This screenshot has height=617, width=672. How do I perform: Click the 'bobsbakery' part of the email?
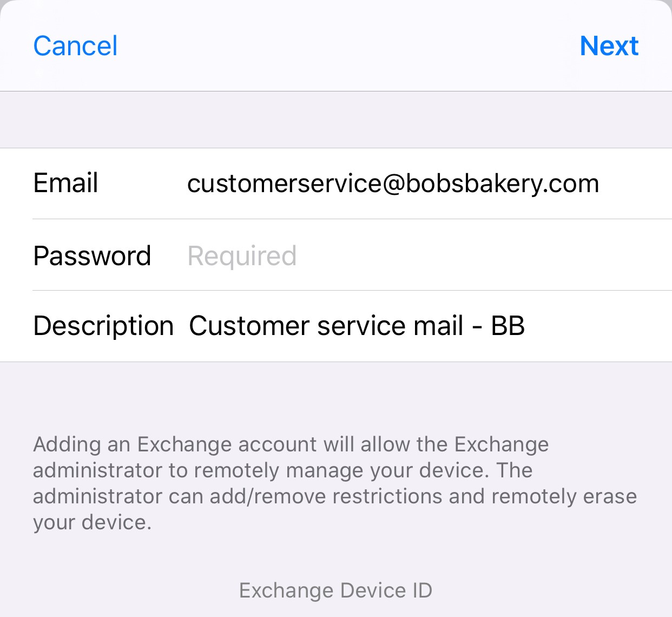(x=471, y=183)
